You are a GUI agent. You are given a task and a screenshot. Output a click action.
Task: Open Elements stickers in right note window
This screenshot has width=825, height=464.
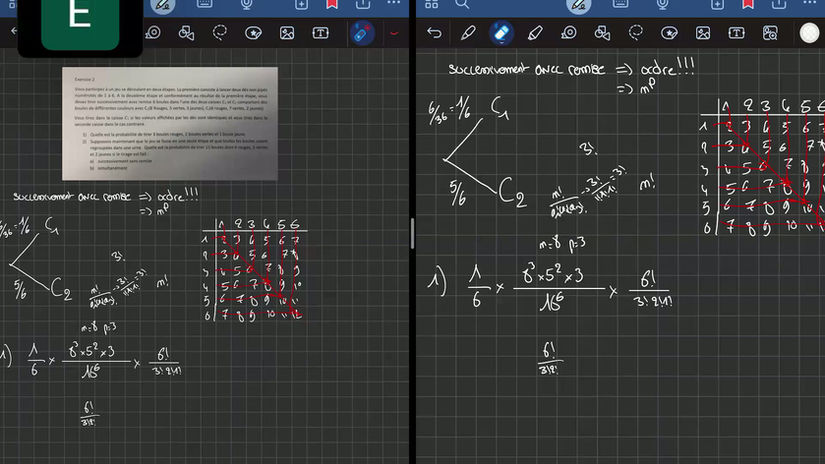(669, 33)
